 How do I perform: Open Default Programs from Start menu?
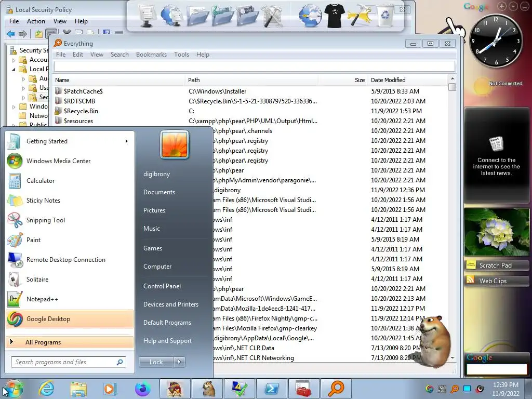[167, 322]
